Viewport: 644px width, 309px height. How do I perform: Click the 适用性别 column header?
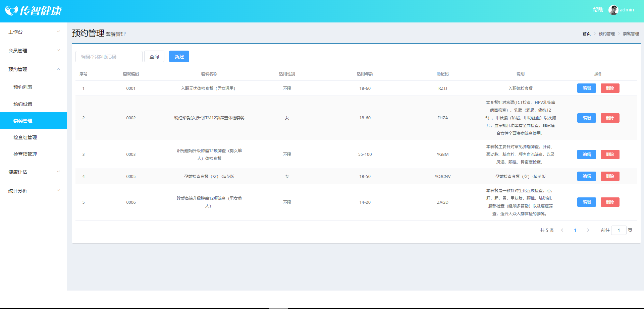click(287, 74)
